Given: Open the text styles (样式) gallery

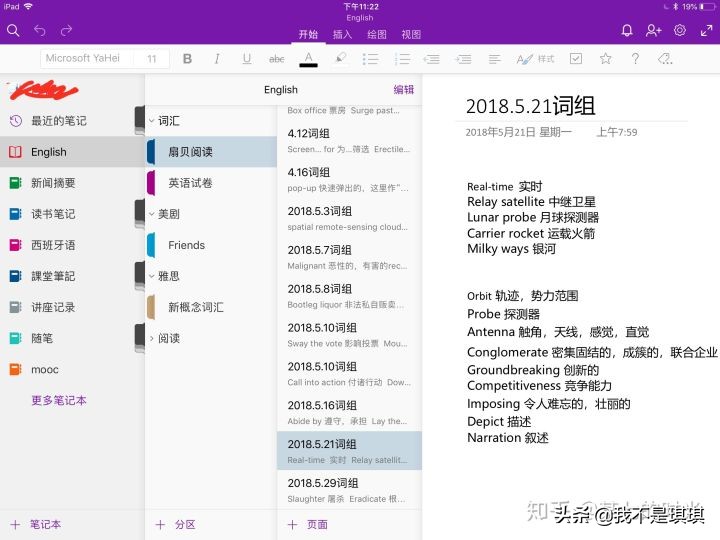Looking at the screenshot, I should 535,59.
